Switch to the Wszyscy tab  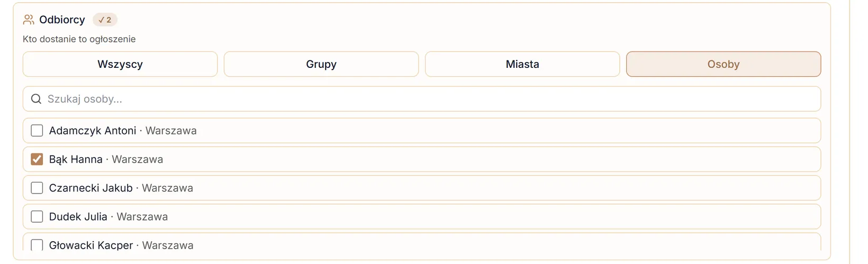click(120, 64)
